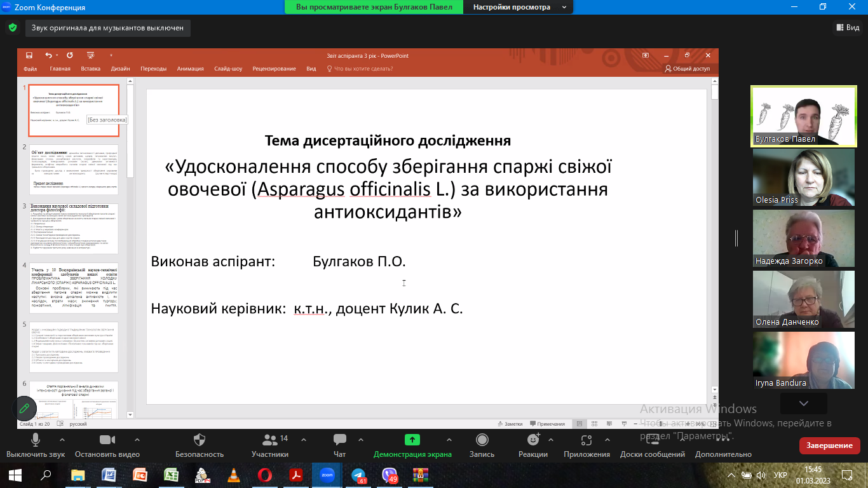Open the Reactions smiley icon
This screenshot has width=868, height=488.
(533, 440)
